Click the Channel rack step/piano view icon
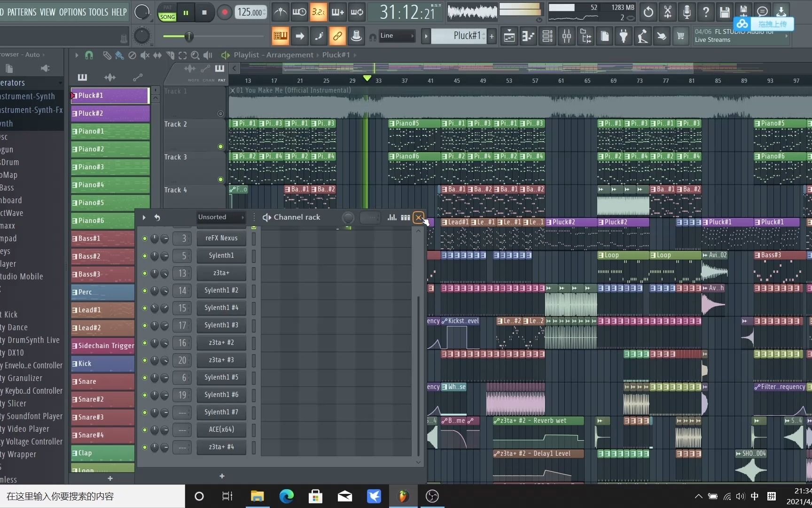 coord(405,217)
